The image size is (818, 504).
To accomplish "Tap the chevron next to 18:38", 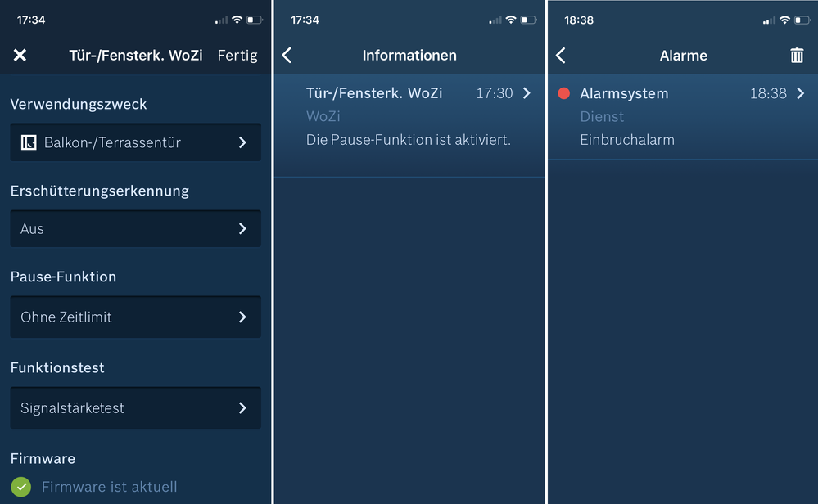I will pyautogui.click(x=800, y=93).
